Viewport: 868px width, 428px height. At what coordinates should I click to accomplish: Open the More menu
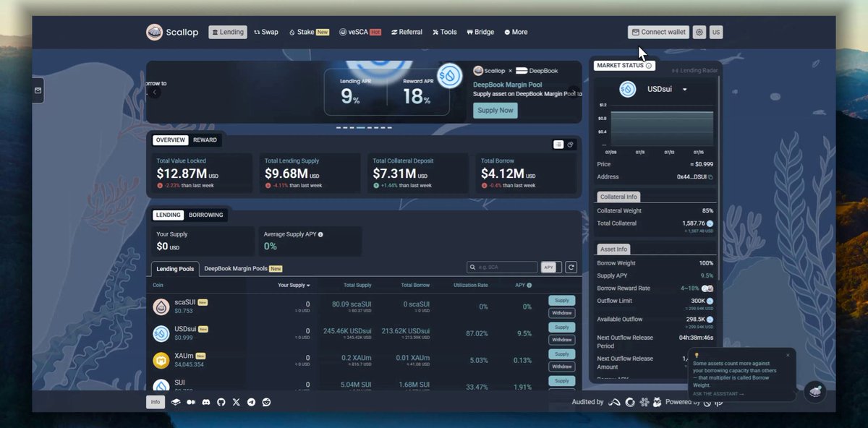coord(516,32)
